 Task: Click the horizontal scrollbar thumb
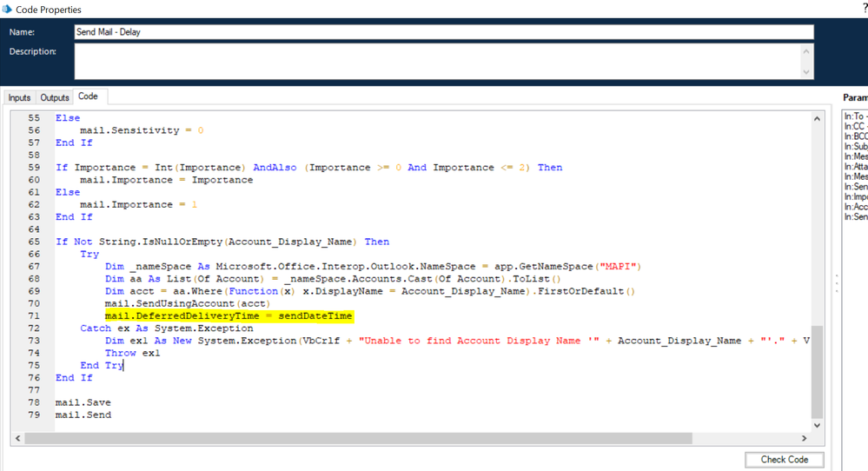pos(359,438)
